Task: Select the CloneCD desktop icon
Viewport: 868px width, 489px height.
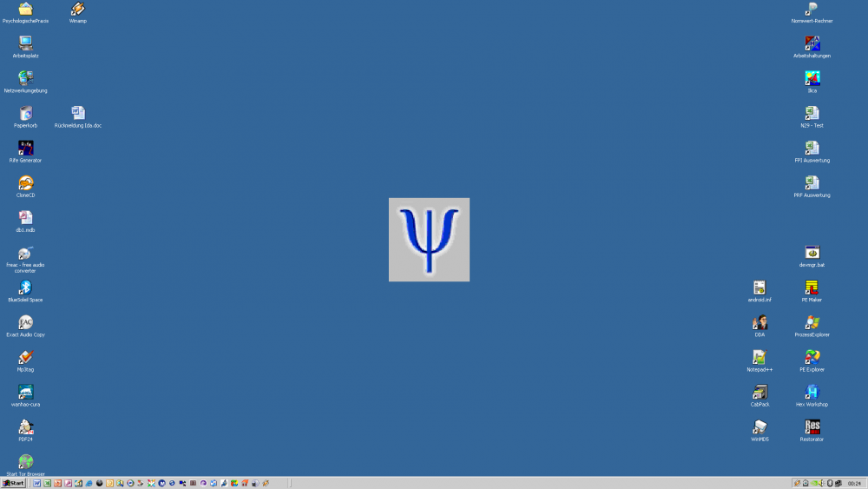Action: pyautogui.click(x=25, y=188)
